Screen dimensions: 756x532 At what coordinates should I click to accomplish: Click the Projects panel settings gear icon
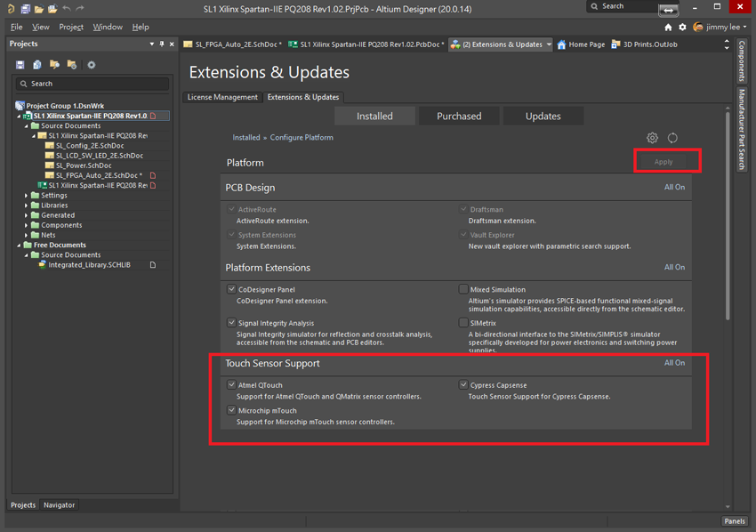pyautogui.click(x=91, y=65)
